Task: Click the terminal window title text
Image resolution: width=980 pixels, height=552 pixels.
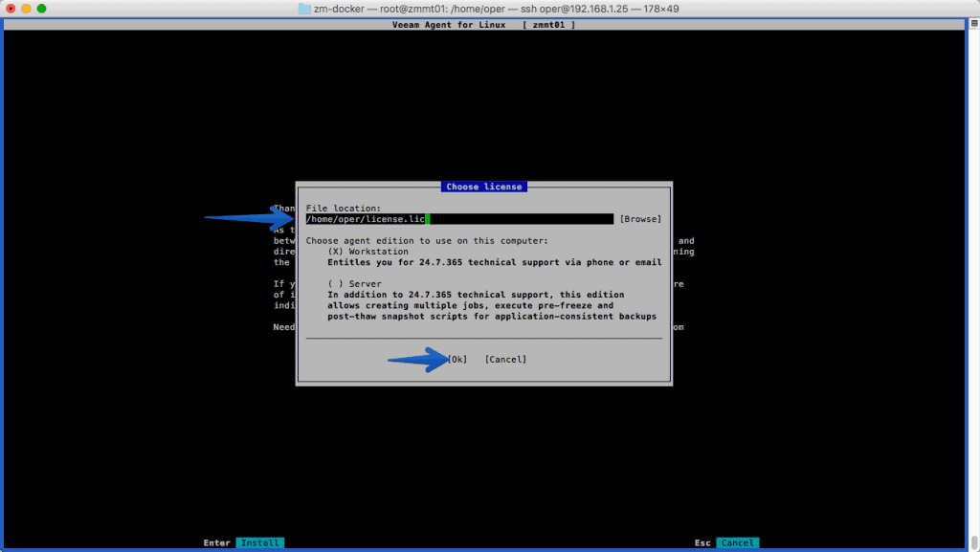Action: [497, 9]
